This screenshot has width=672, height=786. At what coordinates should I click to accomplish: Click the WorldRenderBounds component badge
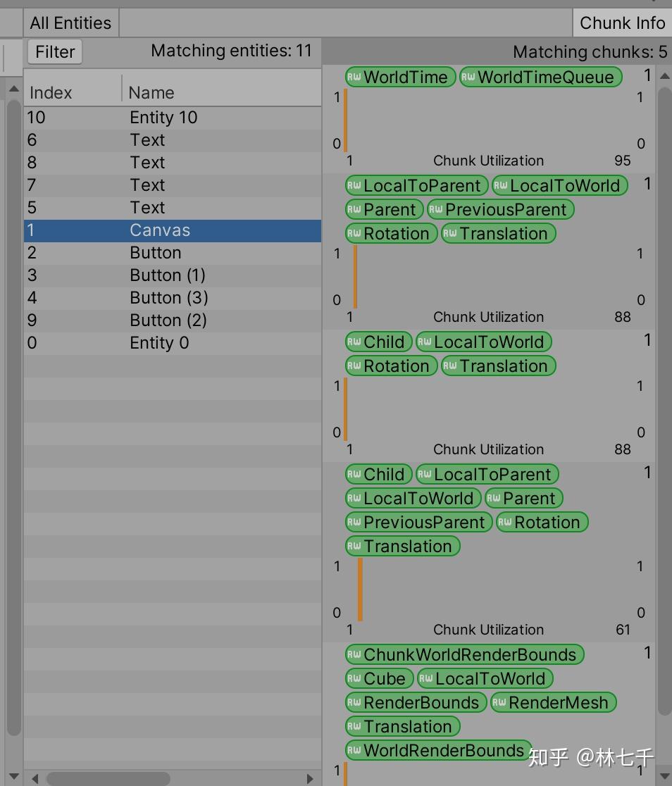pos(437,750)
